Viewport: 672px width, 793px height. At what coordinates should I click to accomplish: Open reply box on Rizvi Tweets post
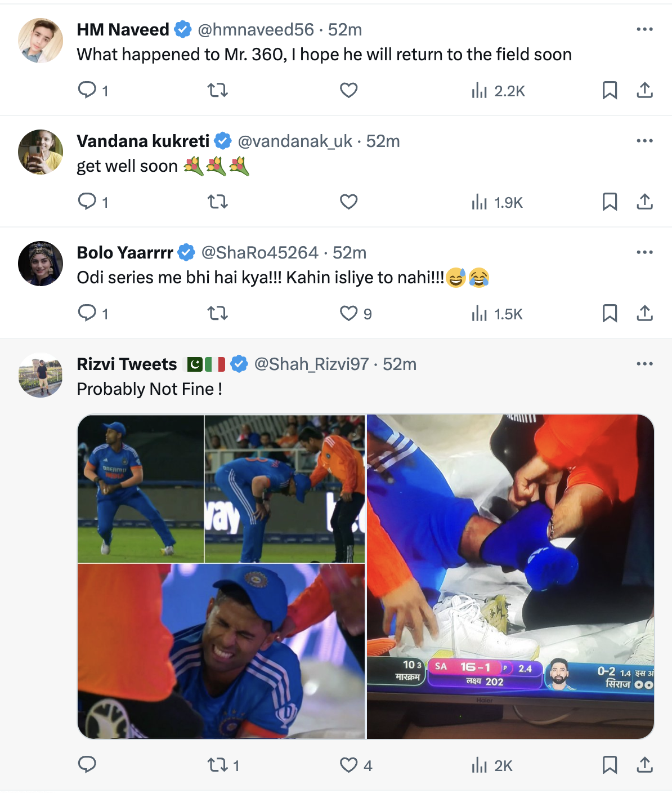[x=87, y=765]
